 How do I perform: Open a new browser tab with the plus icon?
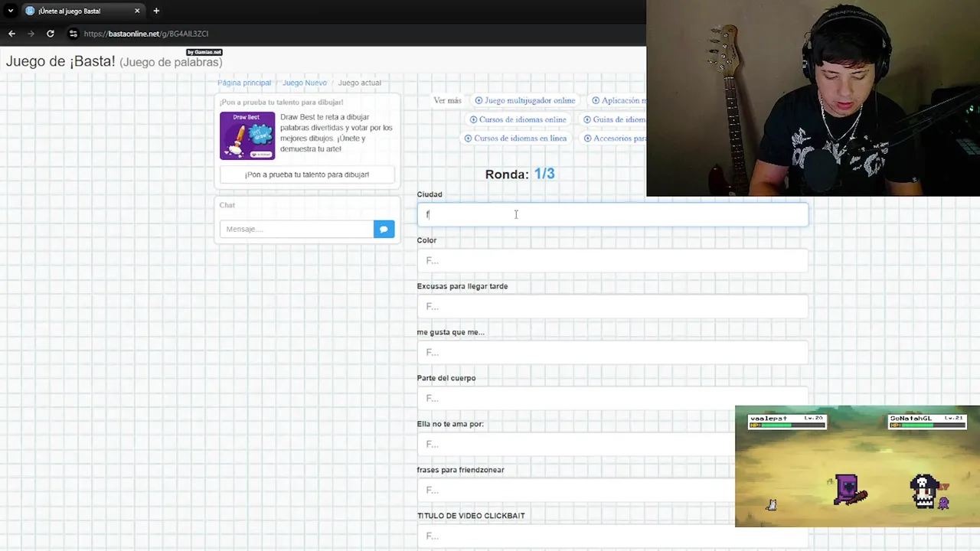pyautogui.click(x=156, y=11)
